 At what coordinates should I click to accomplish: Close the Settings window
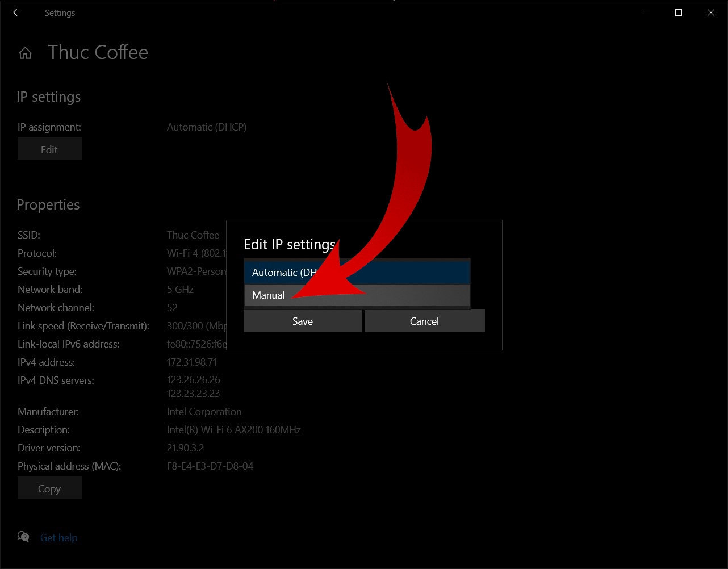pyautogui.click(x=711, y=12)
